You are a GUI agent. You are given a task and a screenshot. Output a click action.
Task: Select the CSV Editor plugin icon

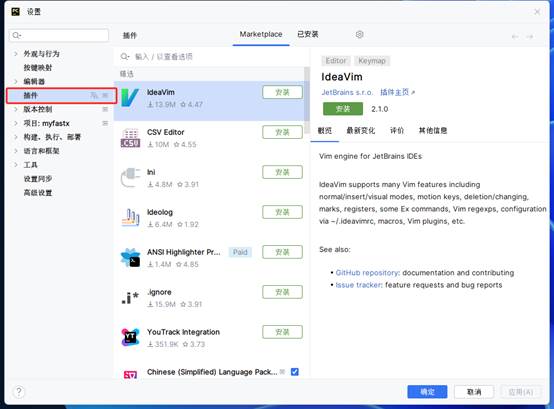tap(130, 138)
